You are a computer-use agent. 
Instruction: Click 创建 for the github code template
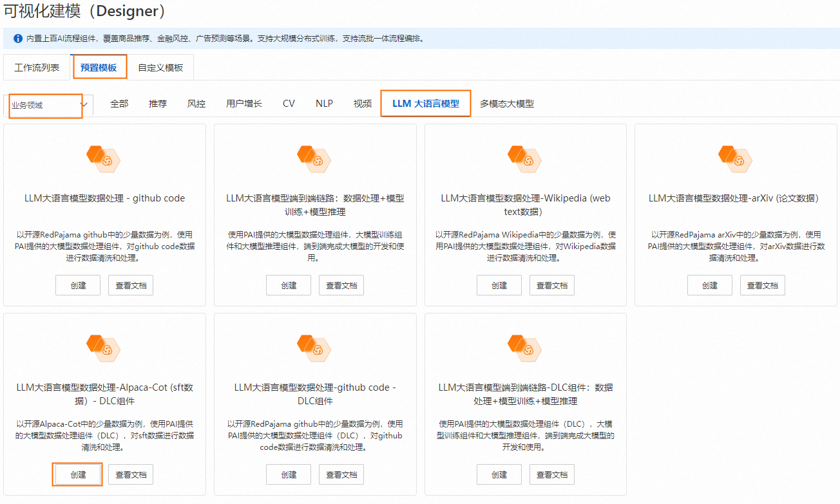click(x=78, y=285)
